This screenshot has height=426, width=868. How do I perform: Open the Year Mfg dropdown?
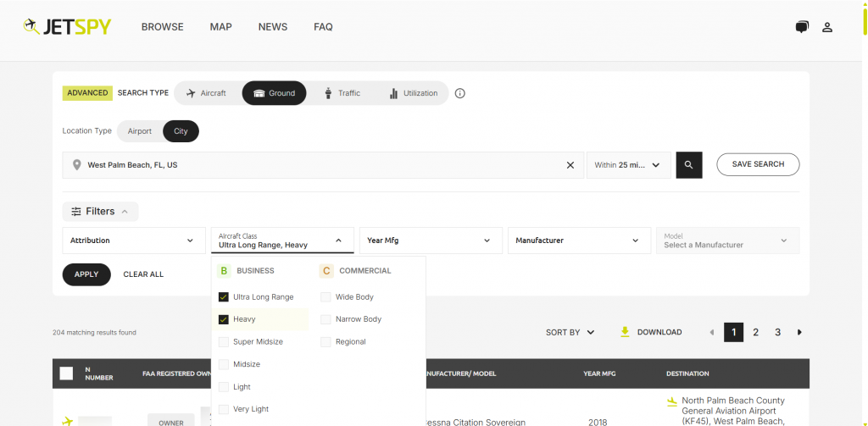(x=431, y=241)
